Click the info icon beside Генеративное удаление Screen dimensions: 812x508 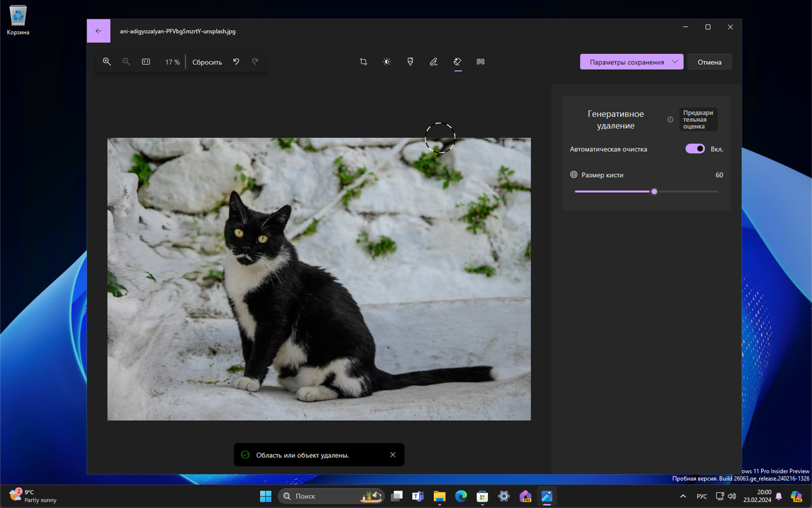pyautogui.click(x=670, y=120)
